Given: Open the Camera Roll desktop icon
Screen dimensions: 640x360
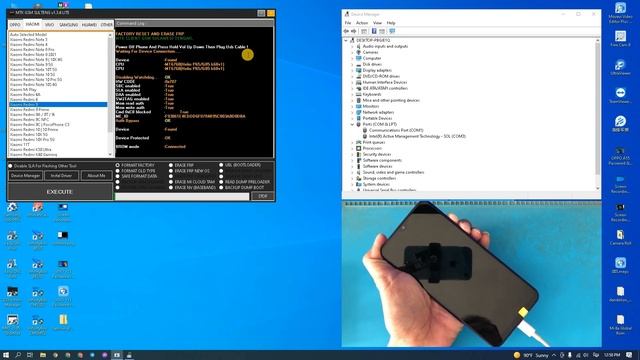Looking at the screenshot, I should point(620,238).
